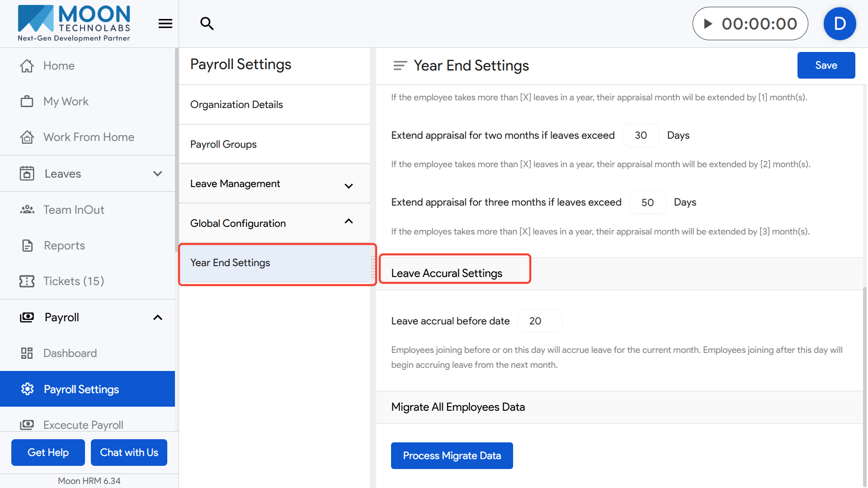
Task: Open Team InOut page
Action: click(74, 210)
